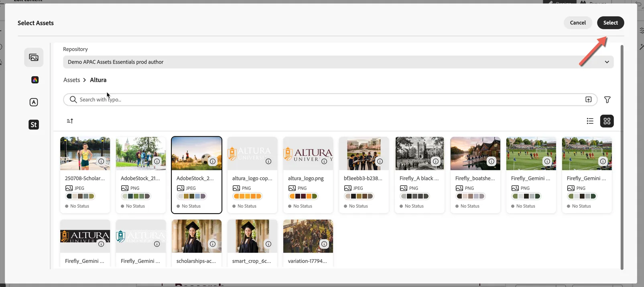644x287 pixels.
Task: Click the Altura breadcrumb folder
Action: click(98, 80)
